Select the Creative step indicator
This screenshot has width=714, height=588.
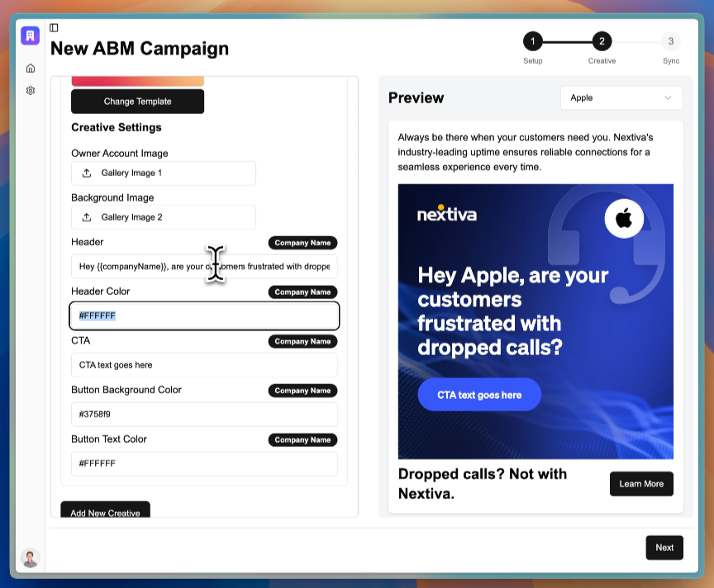602,40
